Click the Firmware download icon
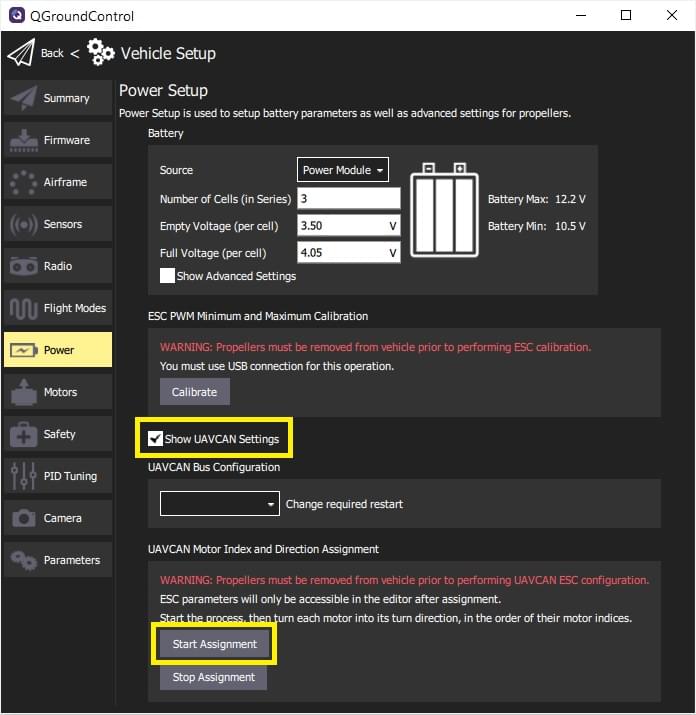Screen dimensions: 696x715 [24, 140]
